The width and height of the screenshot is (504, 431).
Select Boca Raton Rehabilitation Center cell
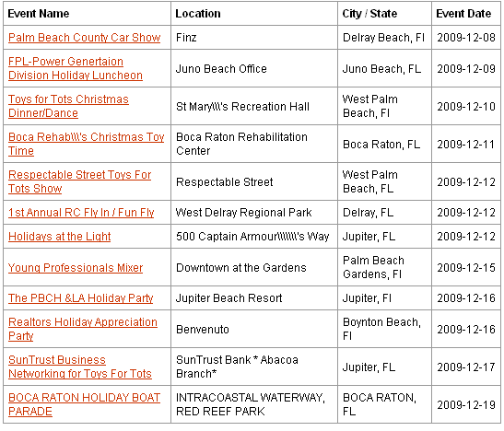254,144
